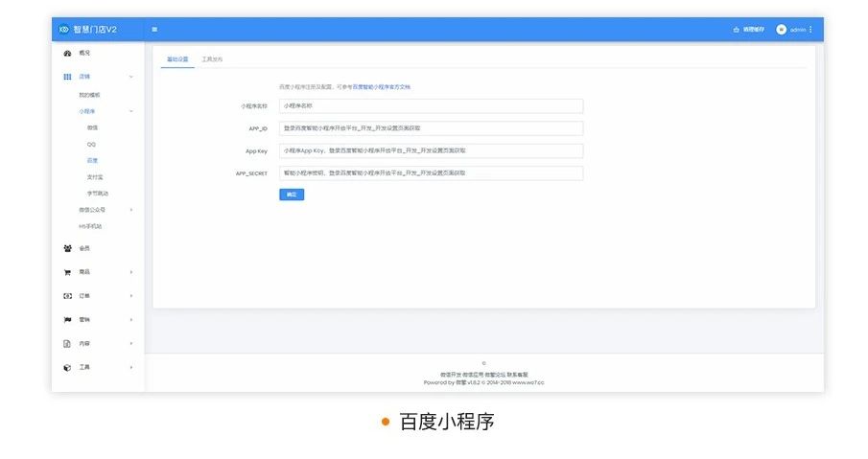Screen dimensions: 868x459
Task: Click the shopping cart icon for 商品
Action: pyautogui.click(x=67, y=272)
